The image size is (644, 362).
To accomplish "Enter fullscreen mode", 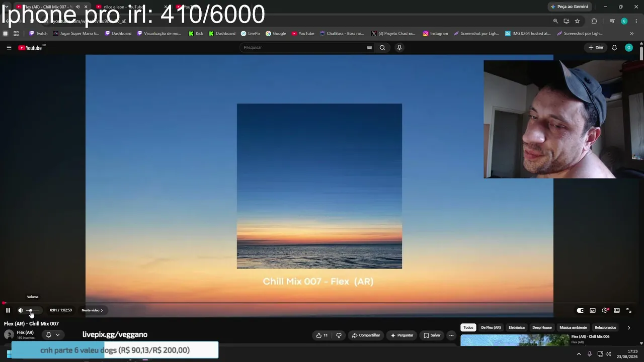I will (x=629, y=311).
